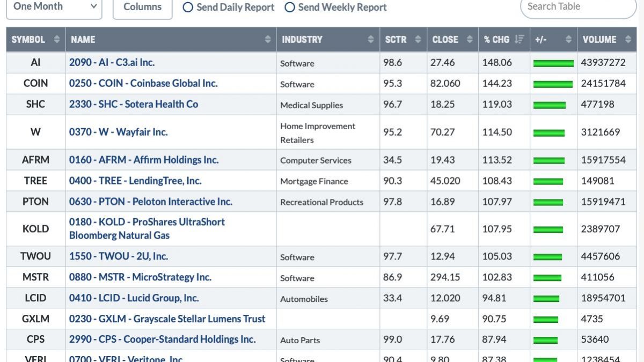Screen dimensions: 644x362
Task: Click the green change bar for COIN
Action: click(553, 84)
